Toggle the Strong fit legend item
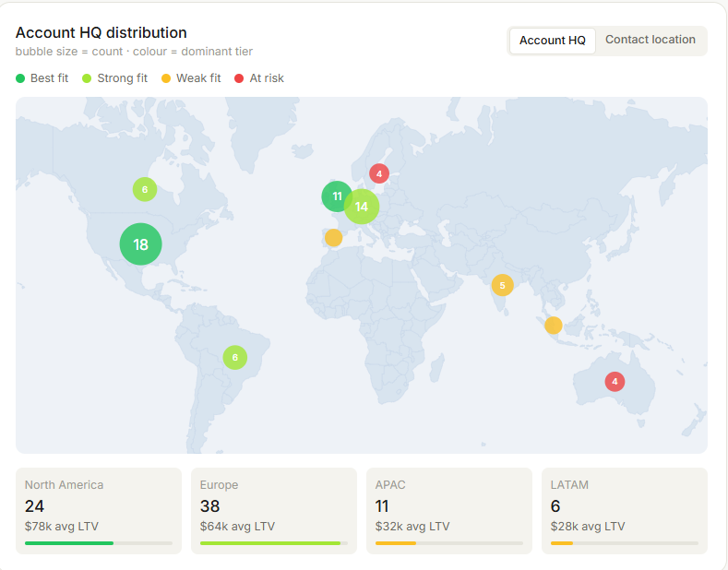 114,78
